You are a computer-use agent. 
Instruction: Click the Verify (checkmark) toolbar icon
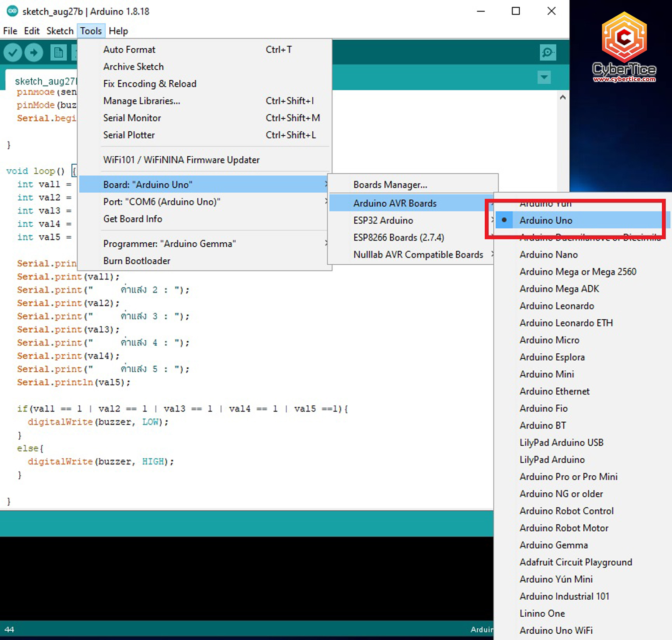coord(13,52)
